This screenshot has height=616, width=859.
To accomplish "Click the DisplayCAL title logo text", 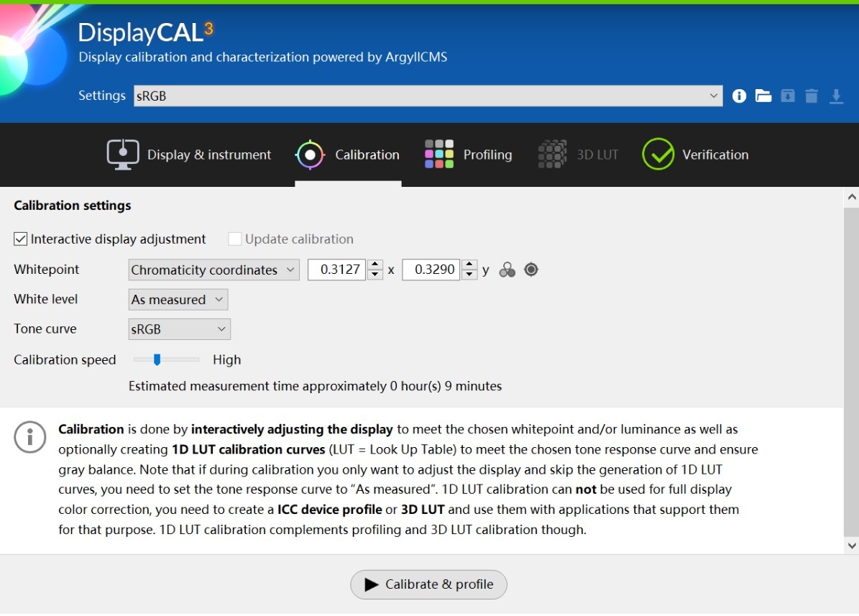I will 146,32.
